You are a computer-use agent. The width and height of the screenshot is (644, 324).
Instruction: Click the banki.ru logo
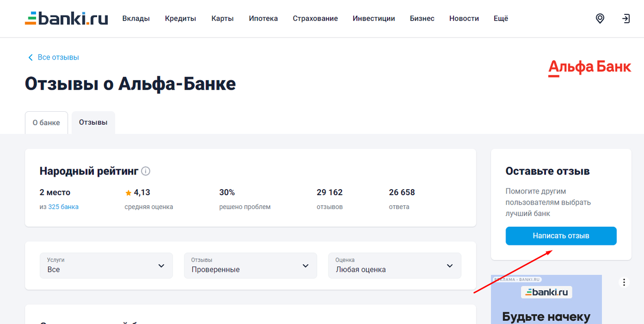66,17
